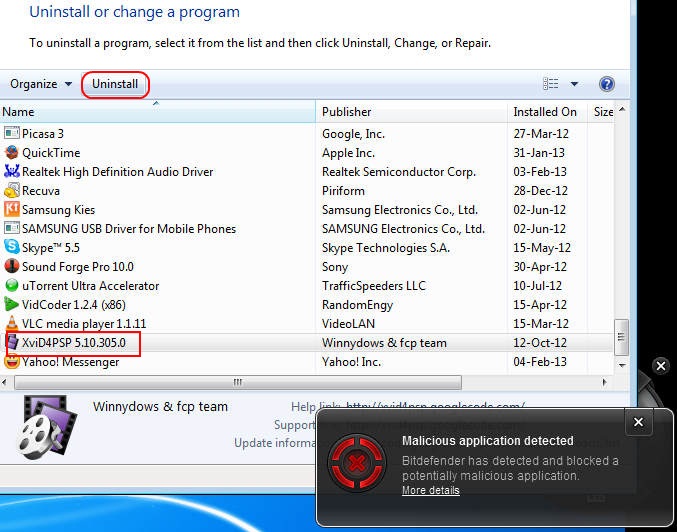The width and height of the screenshot is (677, 532).
Task: Click publisher cell Apple Inc.
Action: (348, 152)
